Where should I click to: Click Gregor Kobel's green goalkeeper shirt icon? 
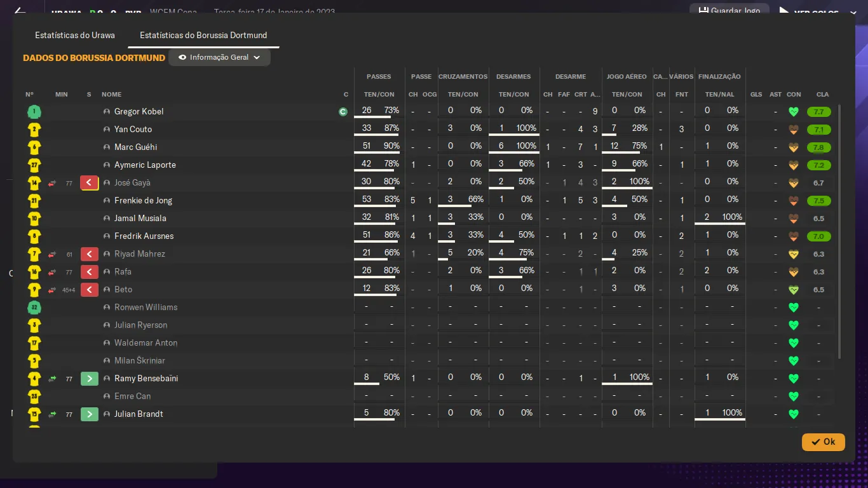tap(34, 112)
